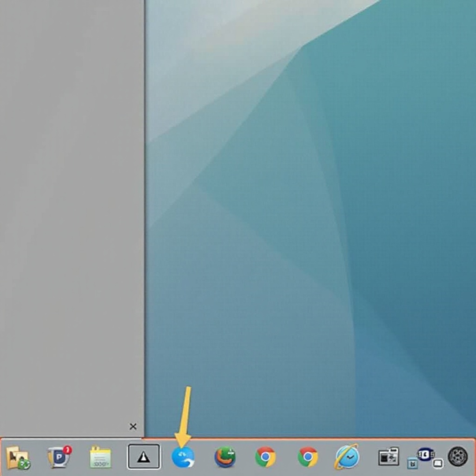
Task: Open Internet Explorer with the clock overlay
Action: 347,457
